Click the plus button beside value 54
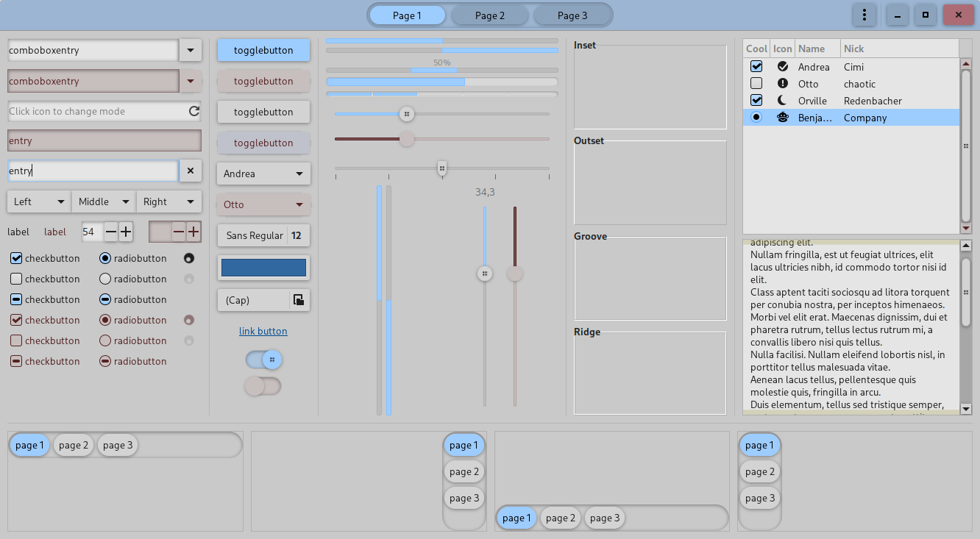The height and width of the screenshot is (539, 980). tap(126, 232)
